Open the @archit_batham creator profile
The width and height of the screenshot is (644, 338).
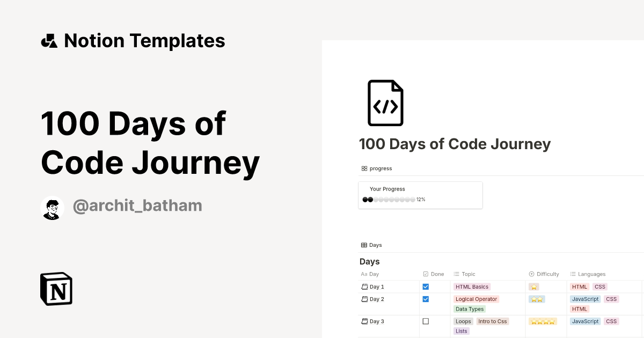(x=137, y=205)
